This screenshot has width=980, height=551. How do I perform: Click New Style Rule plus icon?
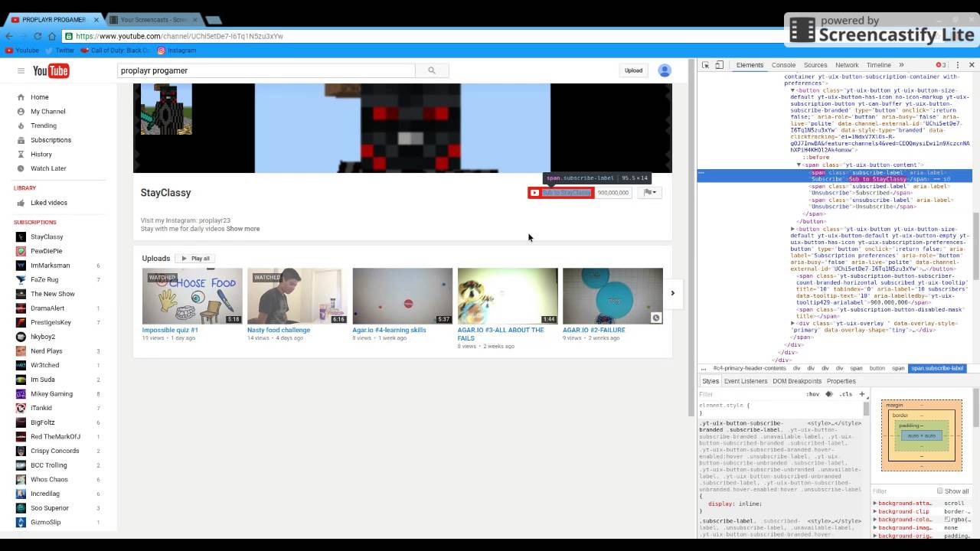[x=861, y=394]
